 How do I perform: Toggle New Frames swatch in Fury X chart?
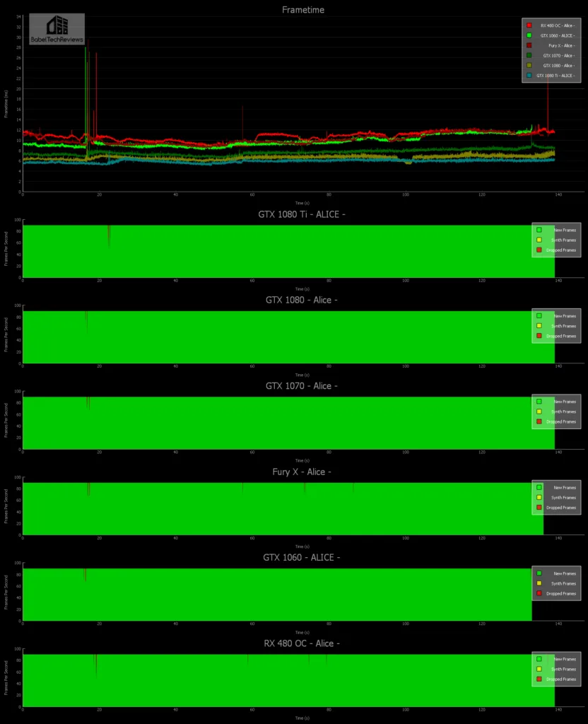pos(539,488)
